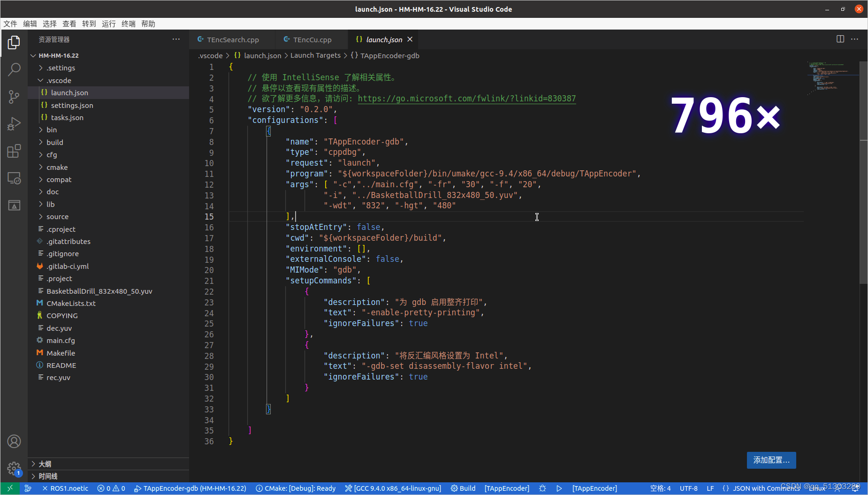Image resolution: width=868 pixels, height=495 pixels.
Task: Open .gitlab-ci.yml file
Action: click(108, 266)
